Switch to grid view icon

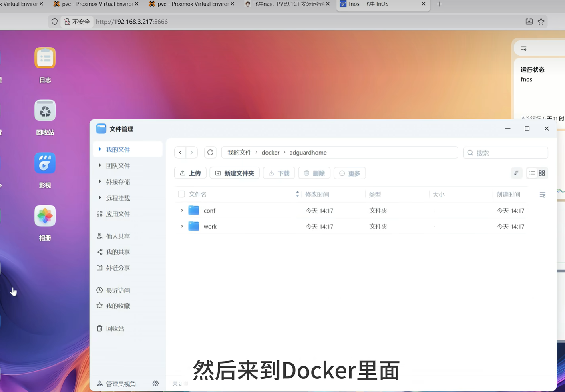[x=542, y=173]
